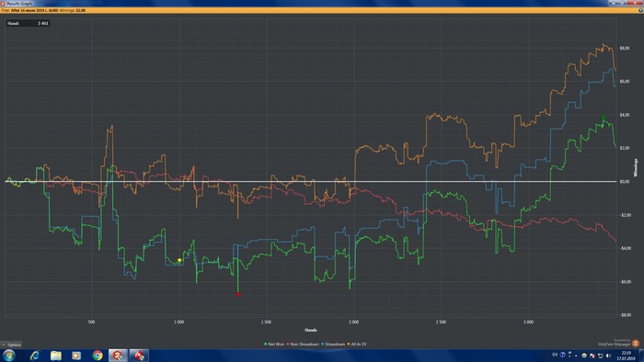The image size is (644, 362).
Task: Open Google Chrome from the taskbar
Action: click(98, 355)
